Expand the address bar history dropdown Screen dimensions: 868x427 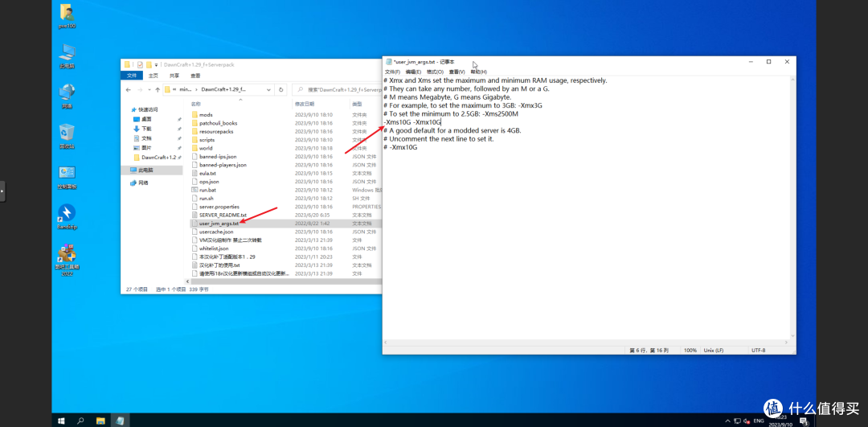(269, 89)
